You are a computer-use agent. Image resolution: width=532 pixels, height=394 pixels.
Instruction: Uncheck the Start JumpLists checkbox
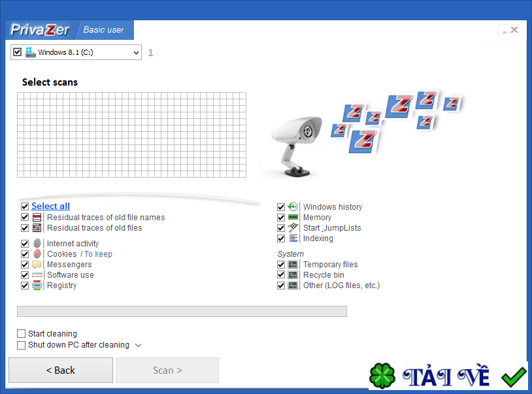(281, 228)
